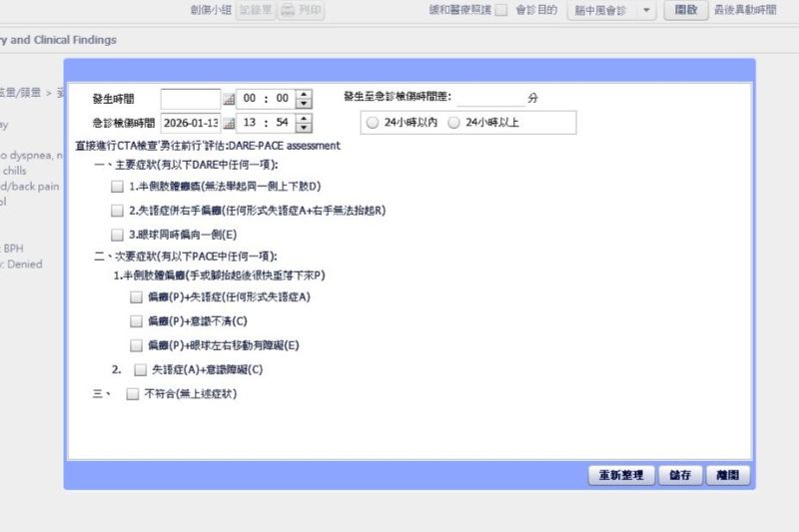Click 1.半側肢體偏癱 PACE subheading text
This screenshot has height=532, width=799.
219,275
